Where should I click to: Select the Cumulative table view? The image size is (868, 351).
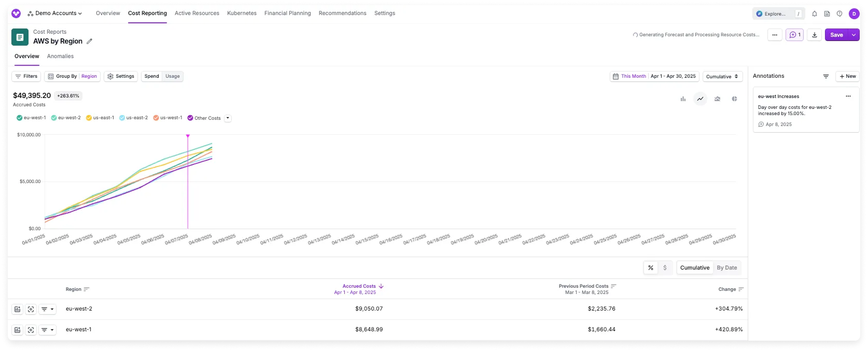click(x=695, y=268)
